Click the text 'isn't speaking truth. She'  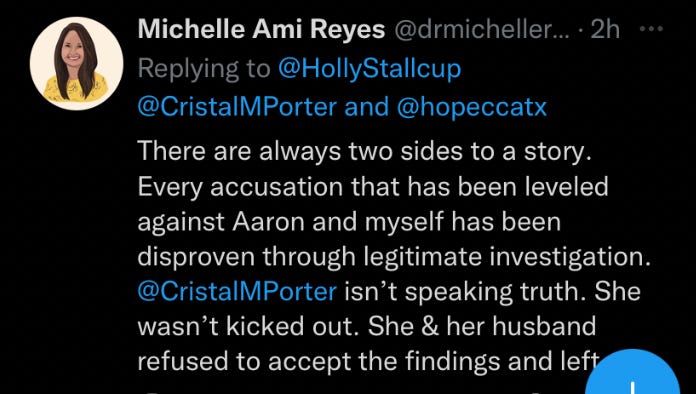493,292
